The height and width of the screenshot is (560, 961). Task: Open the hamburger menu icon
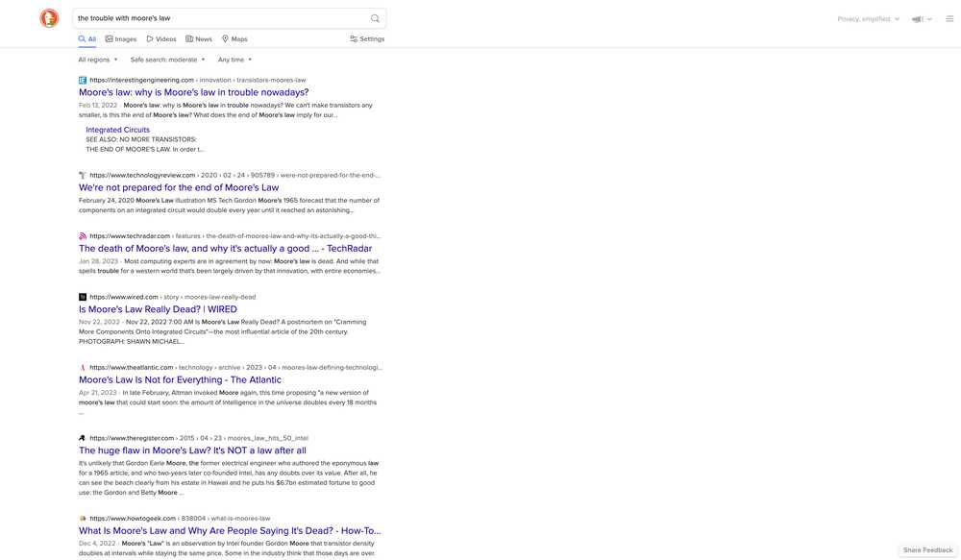click(949, 18)
